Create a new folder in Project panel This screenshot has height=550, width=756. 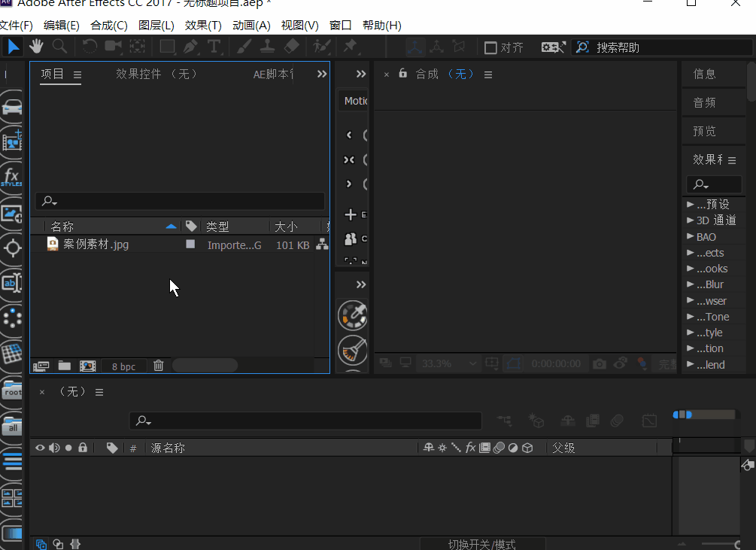[65, 366]
